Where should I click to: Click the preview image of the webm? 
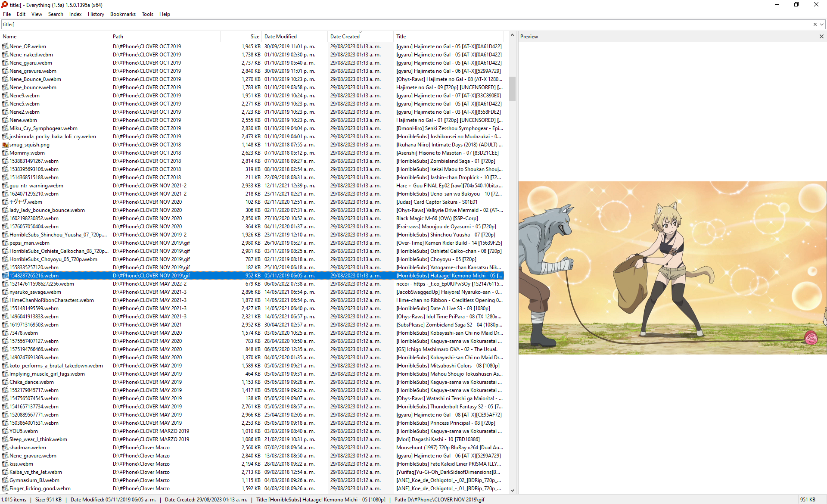pos(672,268)
